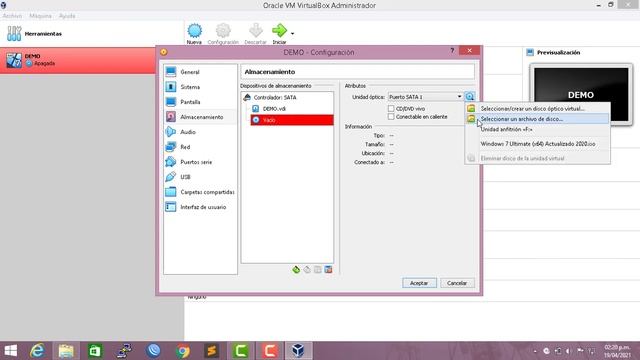Choose Eliminar disco de la unidad virtual
This screenshot has width=640, height=360.
tap(537, 158)
